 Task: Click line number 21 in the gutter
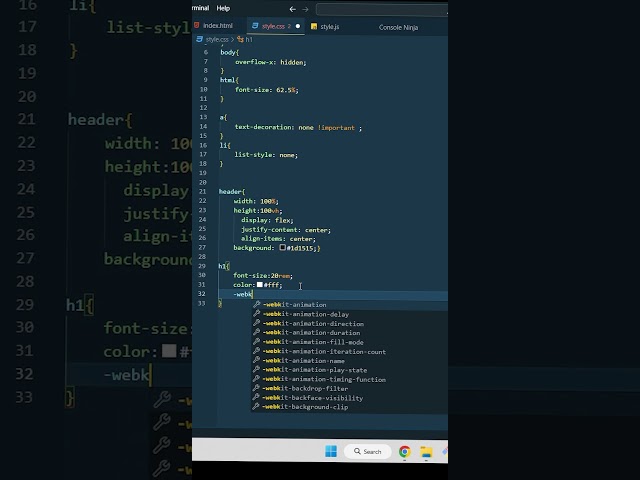pos(202,192)
